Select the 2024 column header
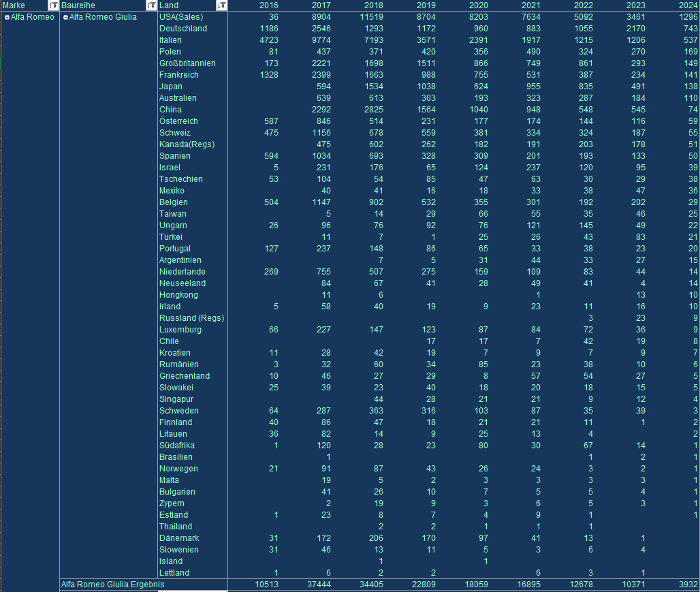 tap(688, 5)
